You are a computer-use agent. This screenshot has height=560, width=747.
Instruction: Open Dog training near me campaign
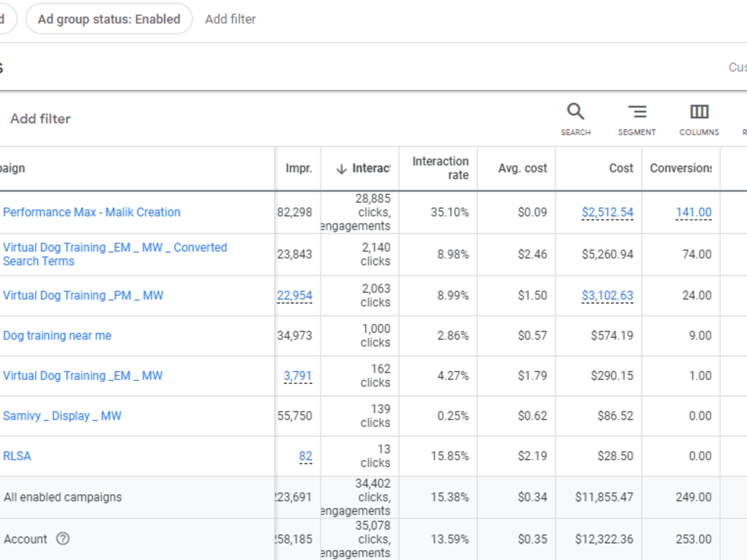(x=58, y=335)
